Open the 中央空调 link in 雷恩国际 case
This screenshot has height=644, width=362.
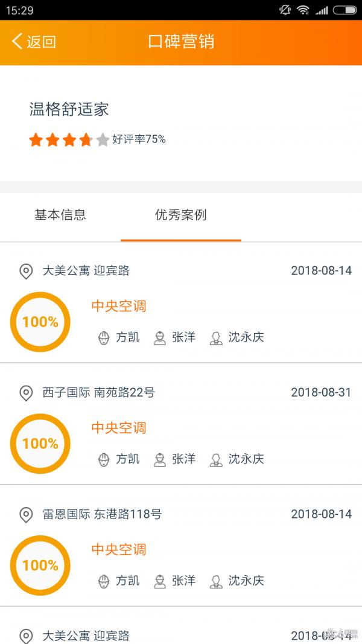click(119, 550)
